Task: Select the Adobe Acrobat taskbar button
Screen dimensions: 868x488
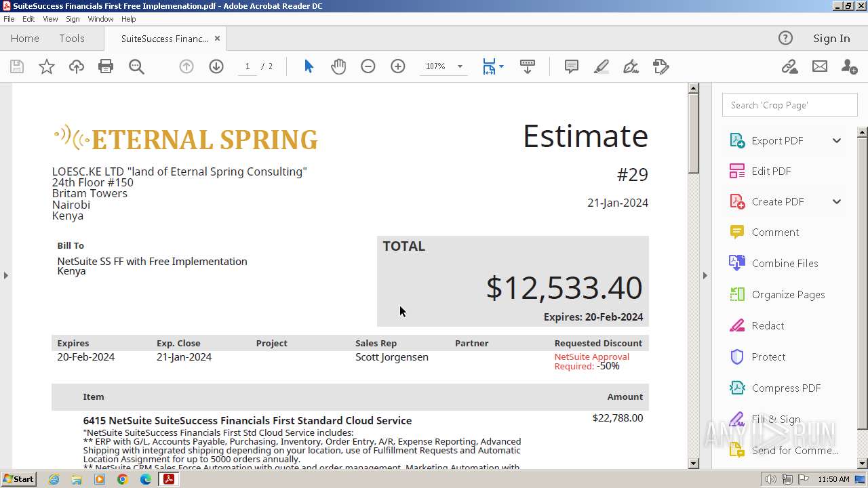Action: [x=169, y=479]
